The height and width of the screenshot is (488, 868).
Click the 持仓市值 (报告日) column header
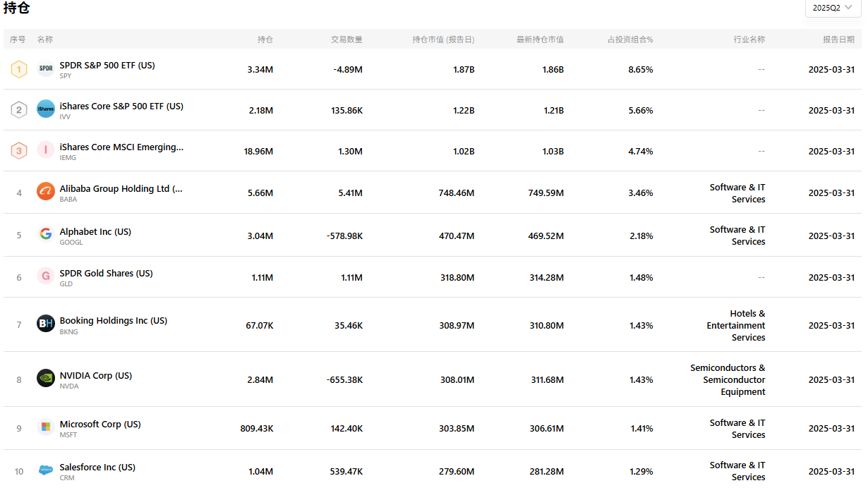point(443,39)
